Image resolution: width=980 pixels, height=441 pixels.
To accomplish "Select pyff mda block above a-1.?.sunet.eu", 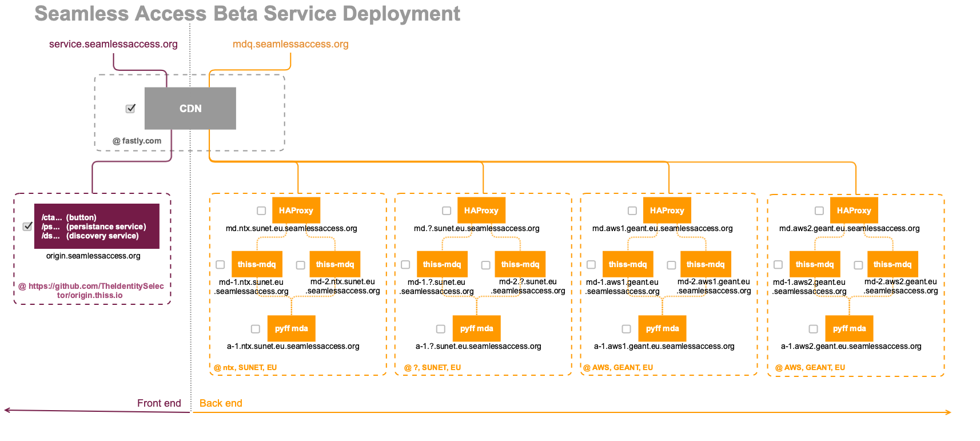I will point(477,328).
